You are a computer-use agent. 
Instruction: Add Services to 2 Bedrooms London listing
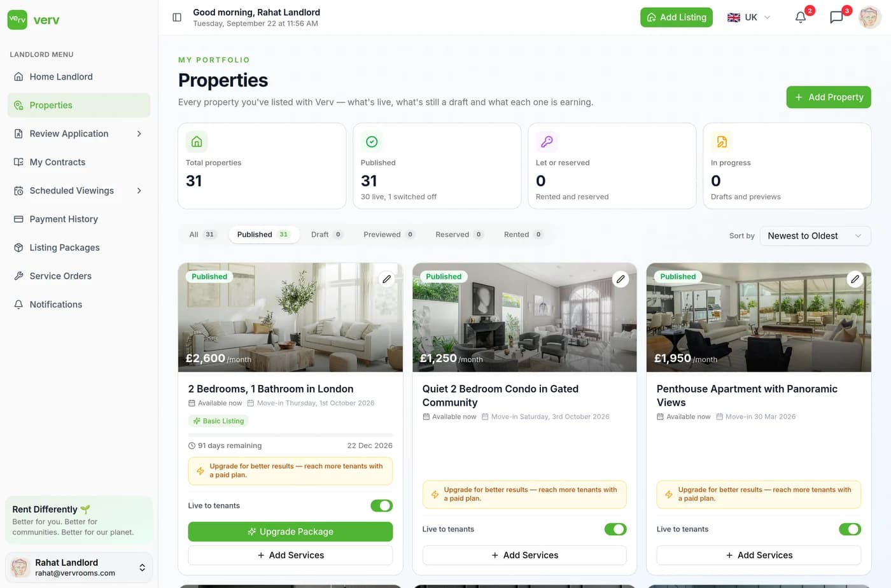290,555
